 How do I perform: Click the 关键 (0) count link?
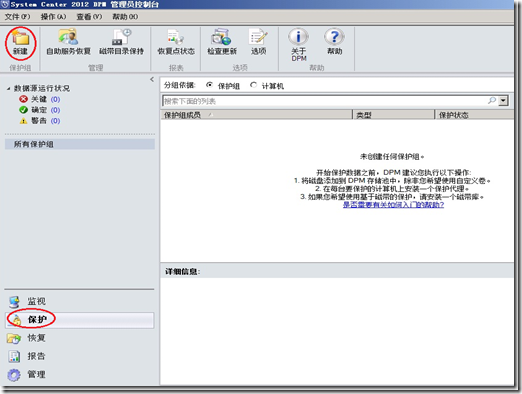[55, 99]
